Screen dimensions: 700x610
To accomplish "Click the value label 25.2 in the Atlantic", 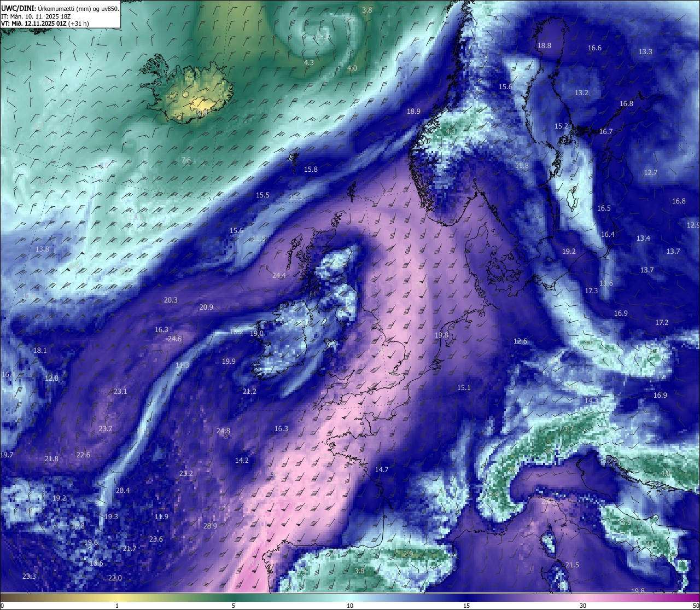I will click(x=186, y=474).
